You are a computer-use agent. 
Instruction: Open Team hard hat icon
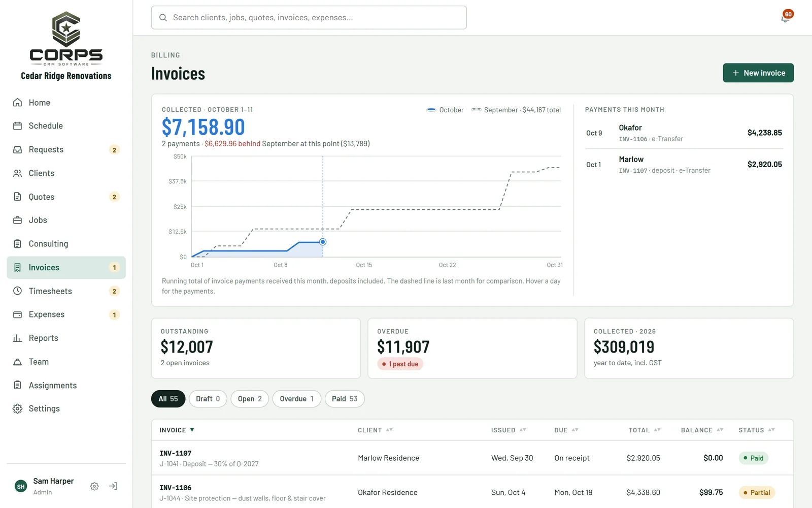(17, 362)
